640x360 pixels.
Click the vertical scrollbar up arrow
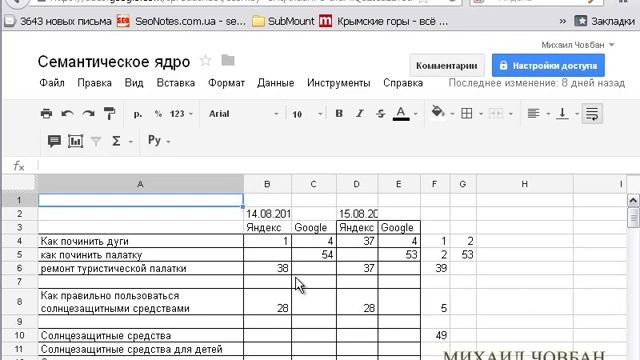click(633, 200)
